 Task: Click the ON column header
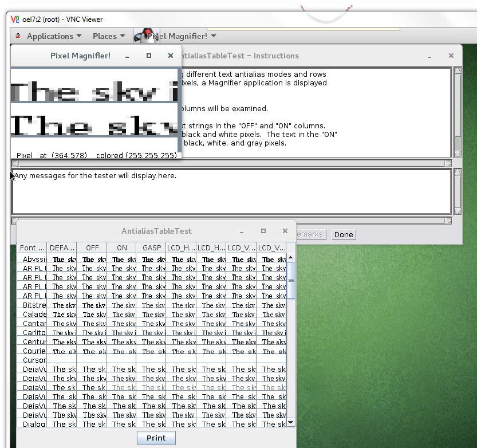coord(121,248)
